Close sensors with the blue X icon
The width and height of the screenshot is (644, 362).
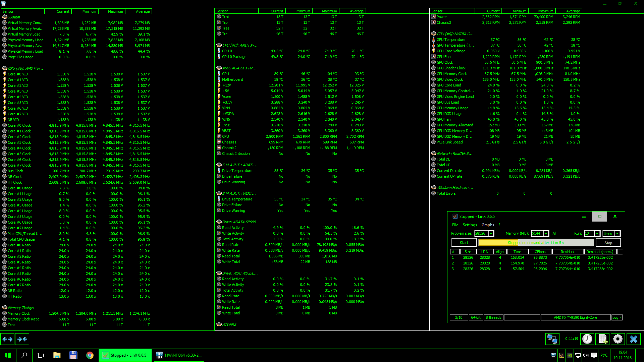[x=634, y=339]
